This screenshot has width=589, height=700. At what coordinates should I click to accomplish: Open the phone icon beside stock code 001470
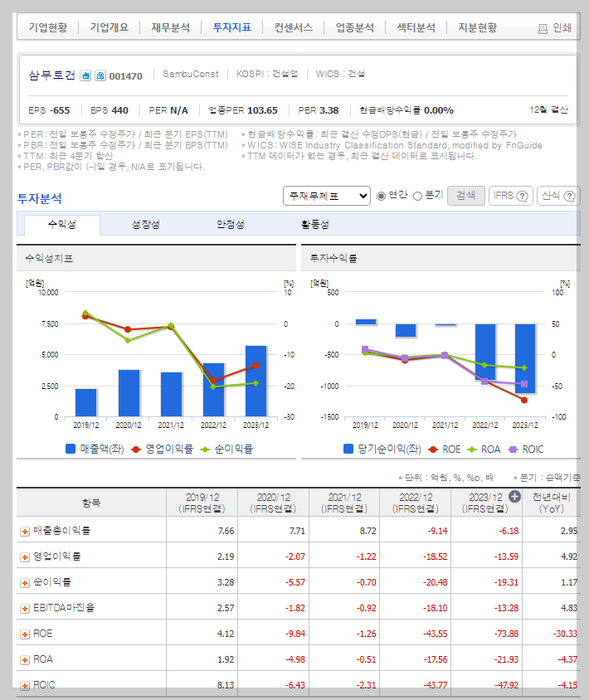click(100, 75)
